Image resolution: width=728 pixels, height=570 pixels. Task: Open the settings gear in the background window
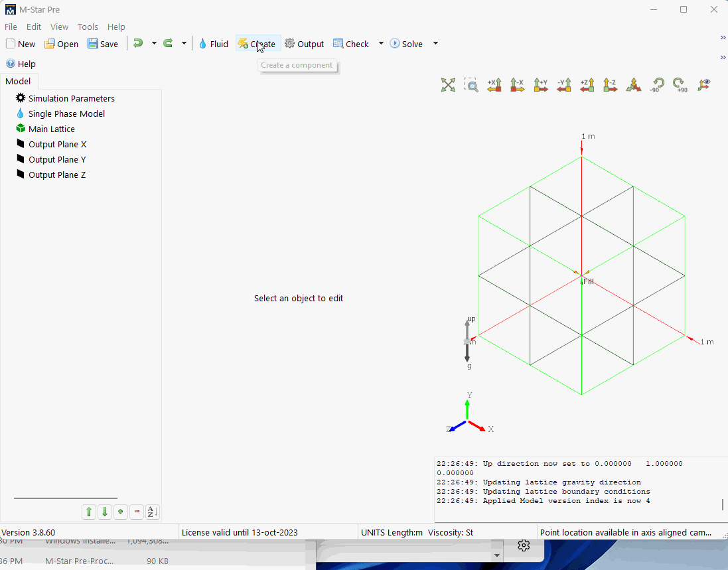coord(524,545)
